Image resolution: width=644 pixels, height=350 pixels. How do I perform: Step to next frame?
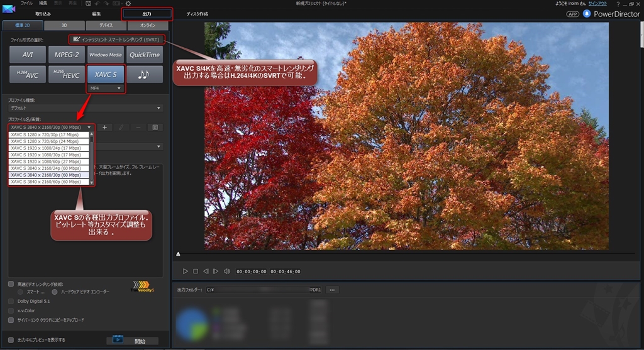point(216,271)
